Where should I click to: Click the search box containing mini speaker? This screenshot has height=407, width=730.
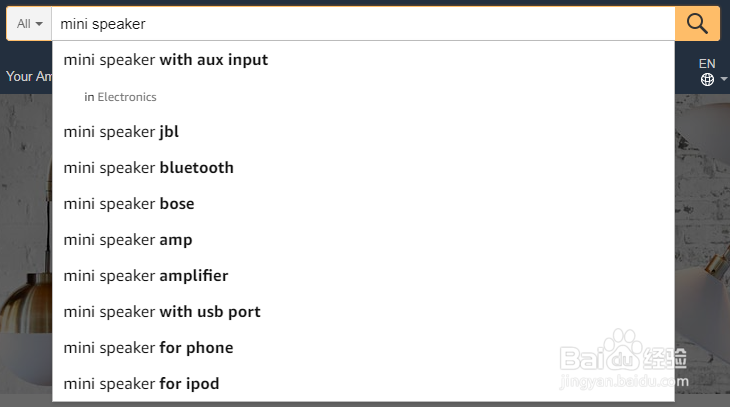[x=360, y=23]
